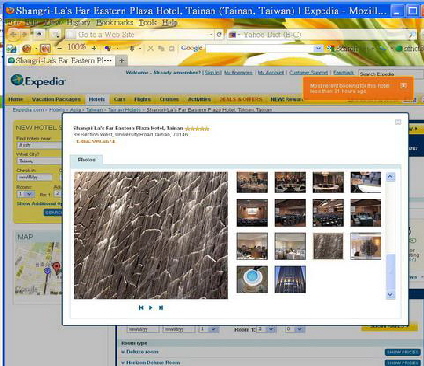Open the Vacation Packages tab

click(x=56, y=99)
